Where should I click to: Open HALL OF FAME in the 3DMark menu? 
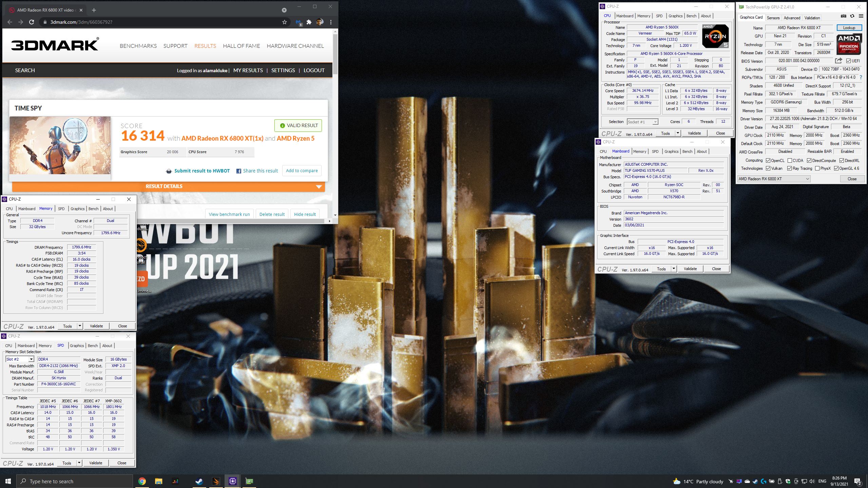point(242,46)
